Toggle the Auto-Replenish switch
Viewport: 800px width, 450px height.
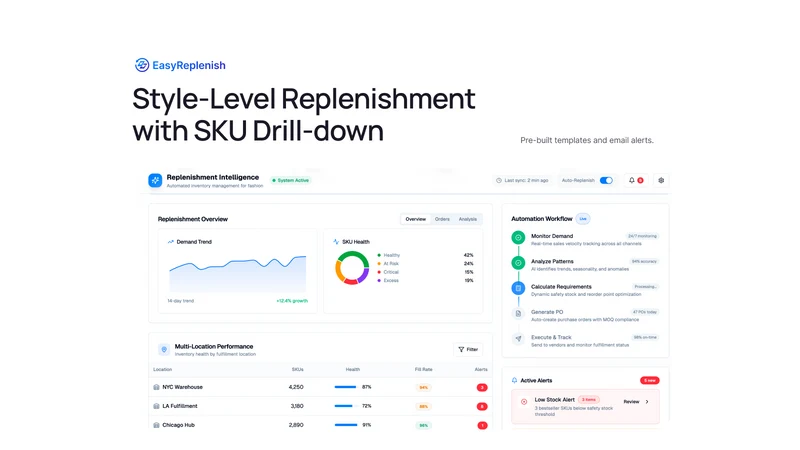coord(606,180)
